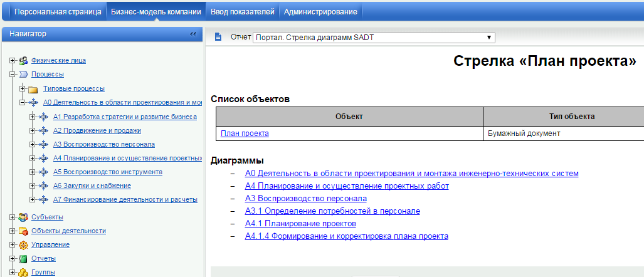Click the Объекты деятельности icon

23,231
